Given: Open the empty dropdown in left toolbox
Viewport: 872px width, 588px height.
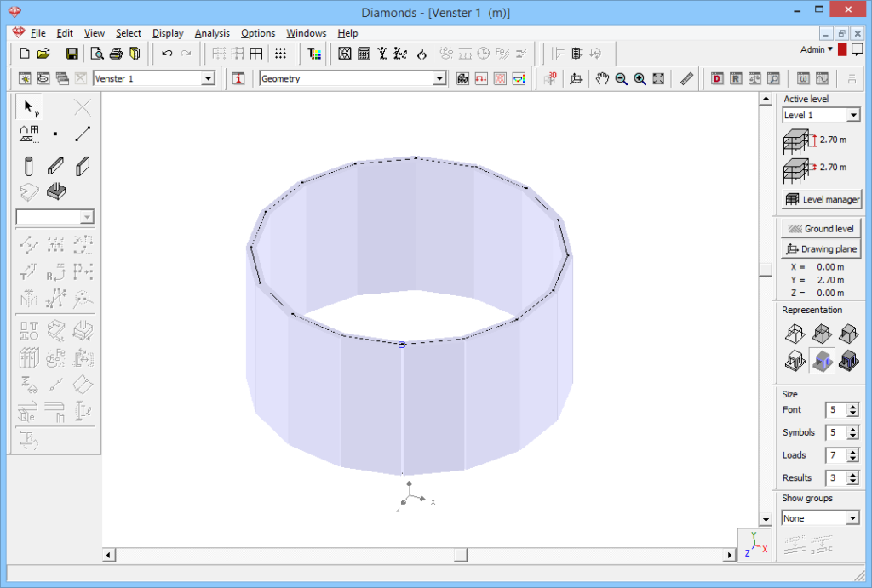Looking at the screenshot, I should [x=87, y=217].
